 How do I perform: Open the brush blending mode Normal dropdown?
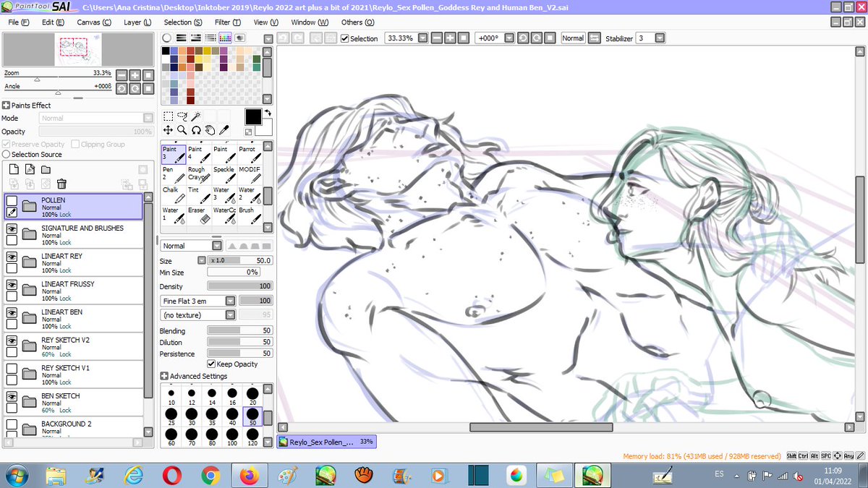click(x=217, y=246)
